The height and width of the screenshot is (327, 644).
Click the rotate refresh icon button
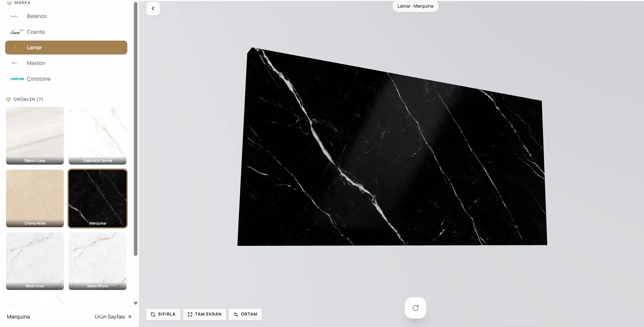tap(416, 308)
